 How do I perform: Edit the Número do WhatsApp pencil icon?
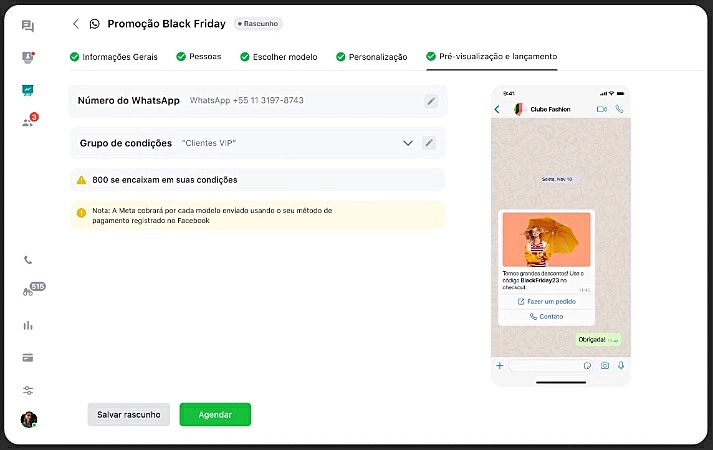431,101
